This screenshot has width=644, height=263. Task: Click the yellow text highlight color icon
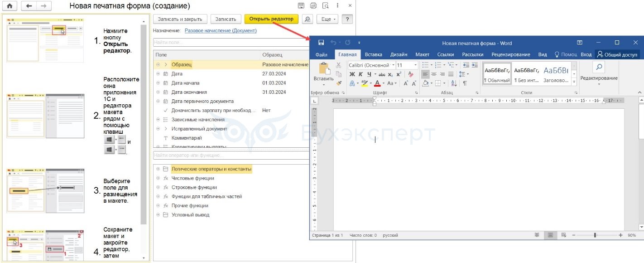(364, 83)
